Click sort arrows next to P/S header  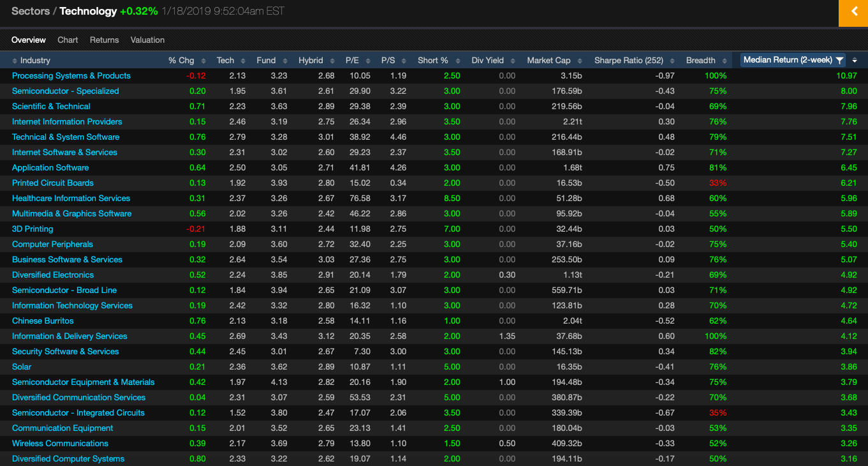tap(404, 61)
